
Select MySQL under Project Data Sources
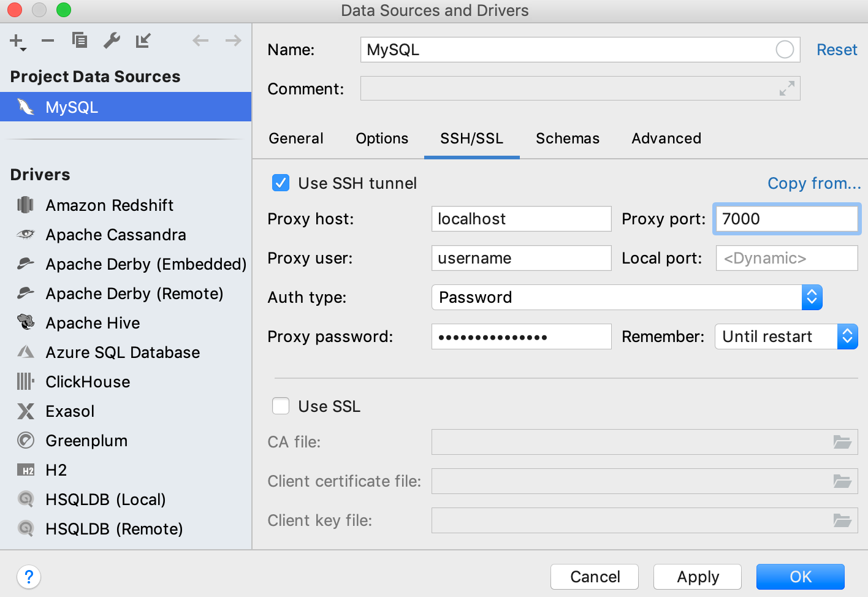(x=126, y=107)
